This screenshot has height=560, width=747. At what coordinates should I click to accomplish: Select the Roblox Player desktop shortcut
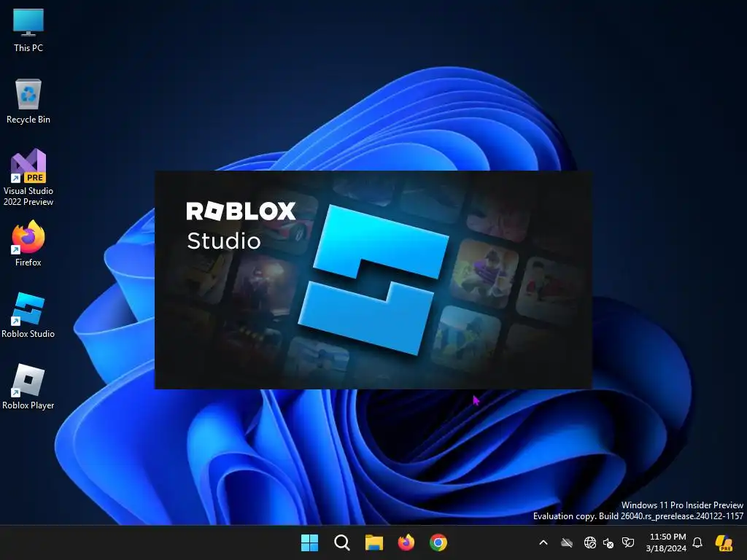tap(28, 386)
